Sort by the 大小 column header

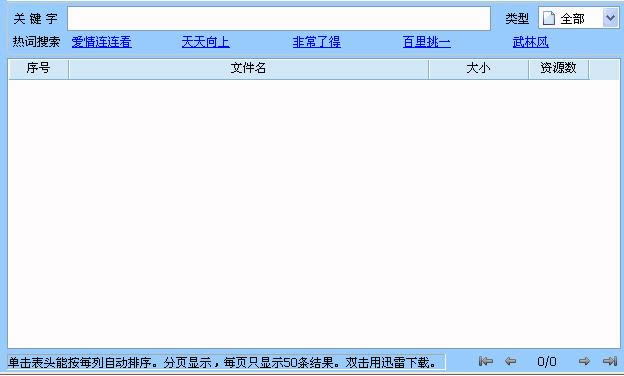(x=478, y=68)
